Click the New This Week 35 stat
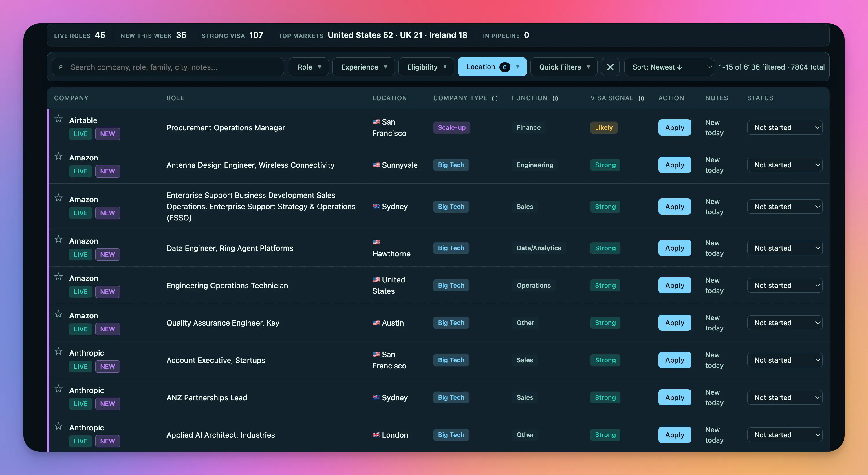 tap(153, 35)
